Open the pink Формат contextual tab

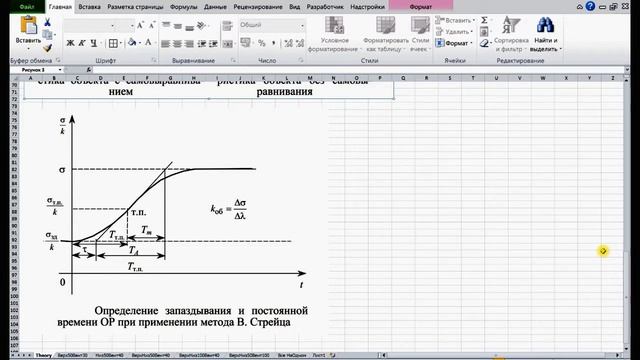point(420,7)
